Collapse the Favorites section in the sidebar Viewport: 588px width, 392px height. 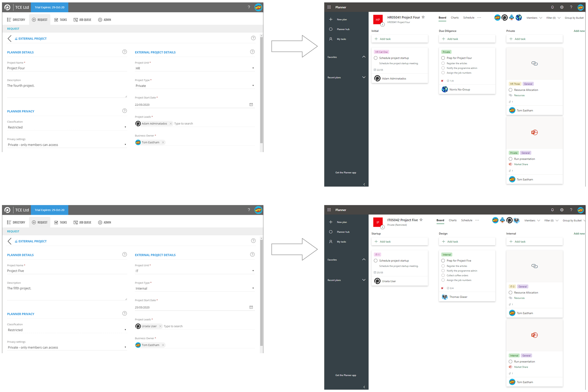click(x=364, y=57)
